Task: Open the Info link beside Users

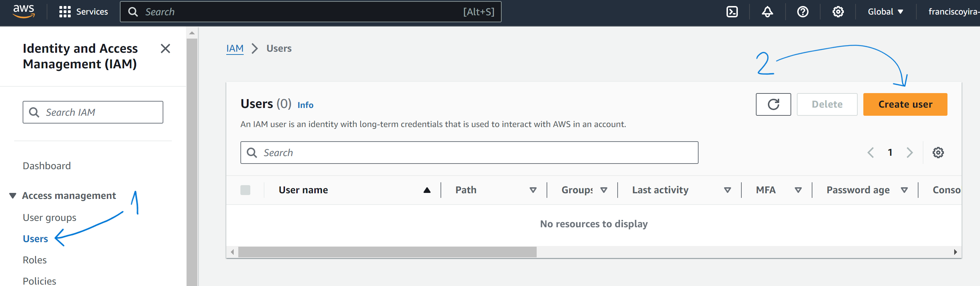Action: pyautogui.click(x=305, y=105)
